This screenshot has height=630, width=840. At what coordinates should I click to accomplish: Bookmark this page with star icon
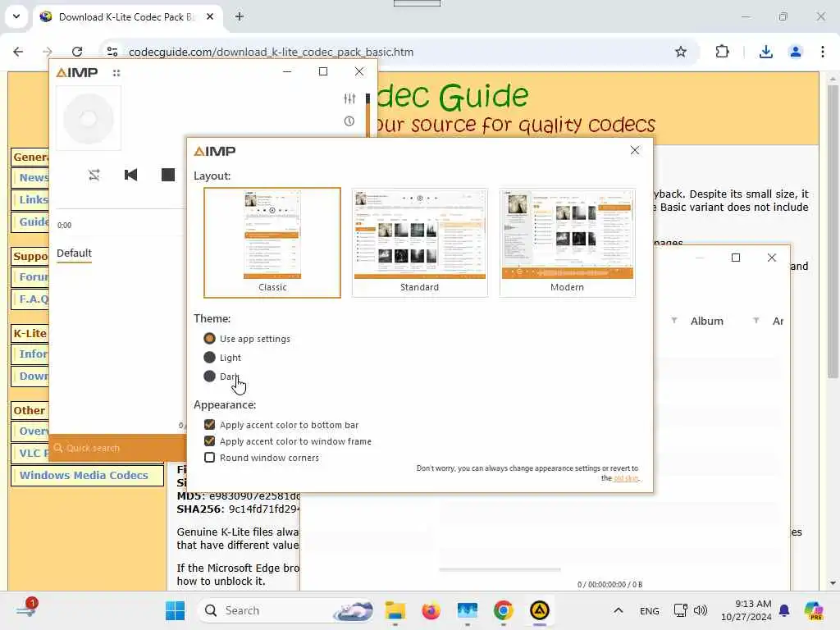(x=680, y=52)
